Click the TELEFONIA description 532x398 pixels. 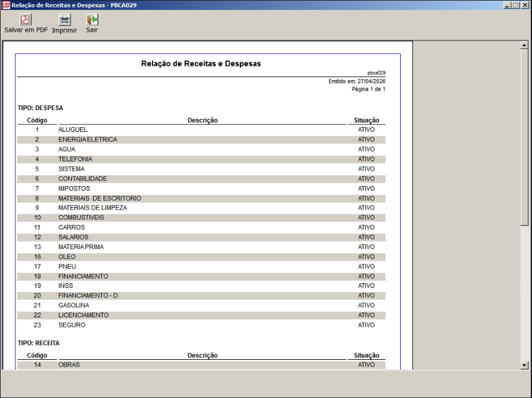coord(75,160)
